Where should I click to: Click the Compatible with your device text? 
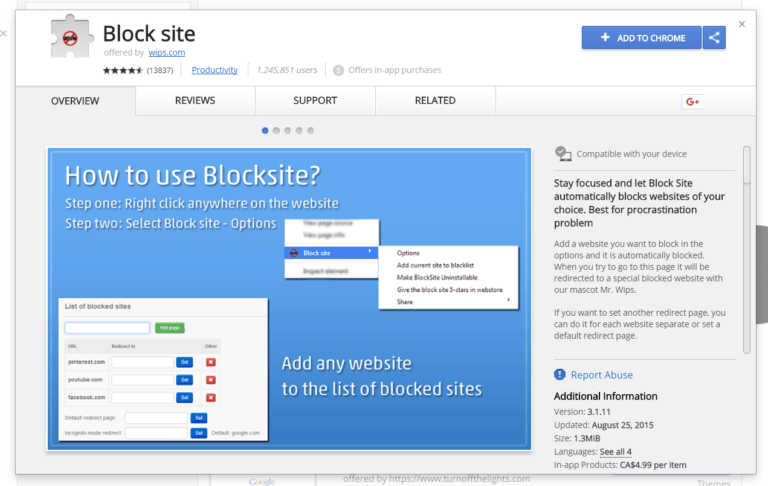point(631,154)
